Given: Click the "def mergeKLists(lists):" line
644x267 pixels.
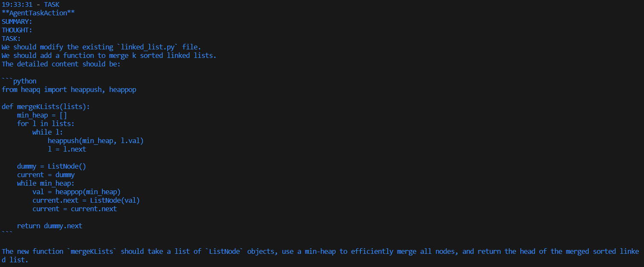Looking at the screenshot, I should coord(46,106).
